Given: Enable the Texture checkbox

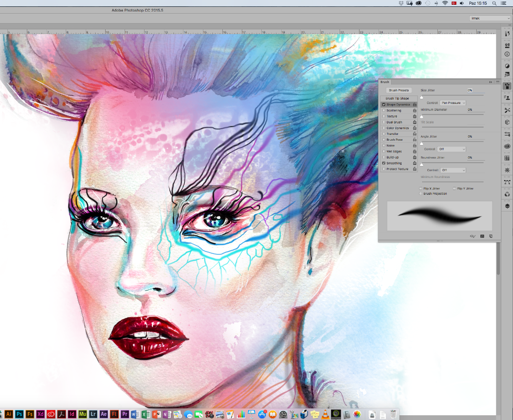Looking at the screenshot, I should click(384, 117).
